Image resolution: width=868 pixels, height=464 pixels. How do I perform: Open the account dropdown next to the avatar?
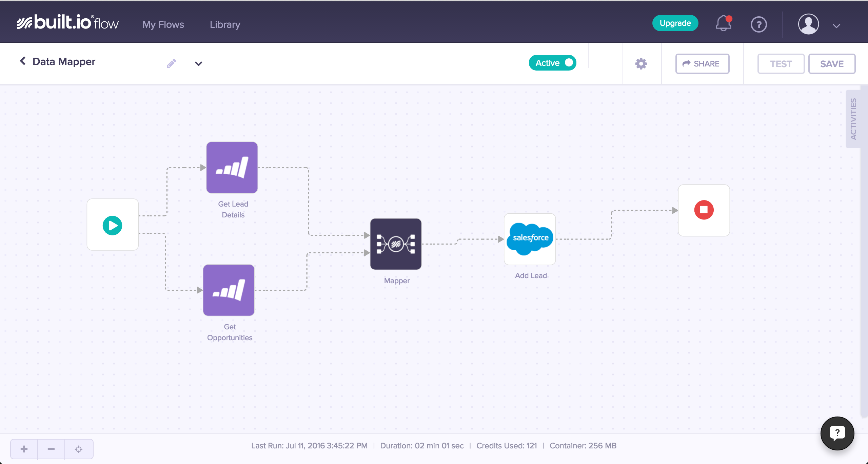836,25
